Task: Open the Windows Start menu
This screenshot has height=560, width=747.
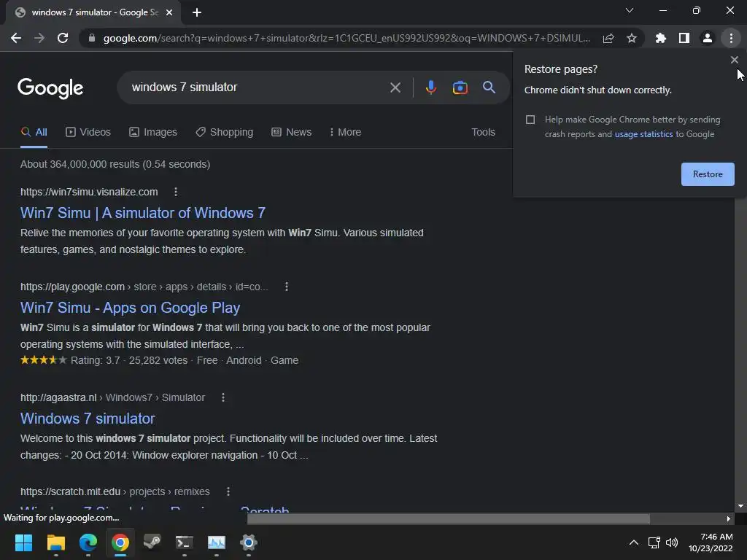Action: coord(23,542)
